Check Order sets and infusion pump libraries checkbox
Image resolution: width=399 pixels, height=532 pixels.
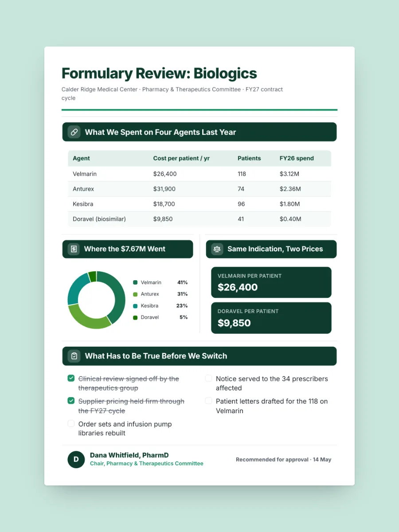point(71,423)
